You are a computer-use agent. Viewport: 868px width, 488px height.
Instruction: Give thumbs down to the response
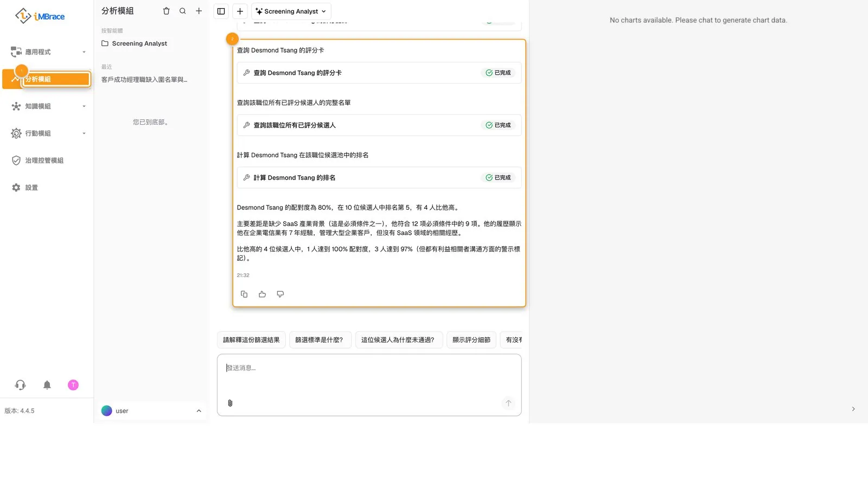280,294
